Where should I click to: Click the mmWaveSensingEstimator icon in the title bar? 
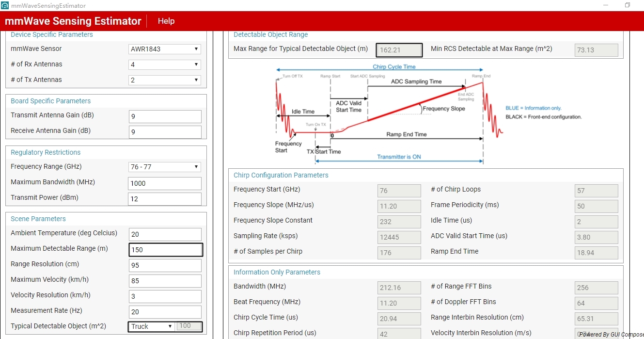pos(5,5)
